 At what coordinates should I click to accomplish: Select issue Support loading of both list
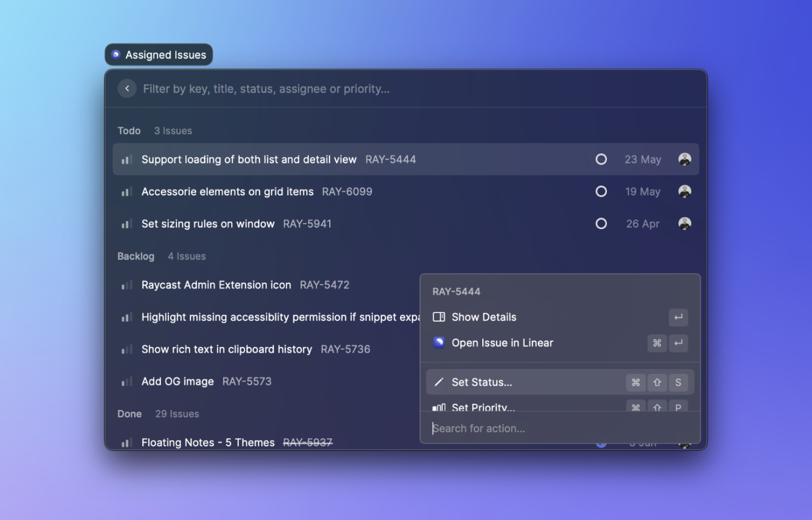pos(405,159)
